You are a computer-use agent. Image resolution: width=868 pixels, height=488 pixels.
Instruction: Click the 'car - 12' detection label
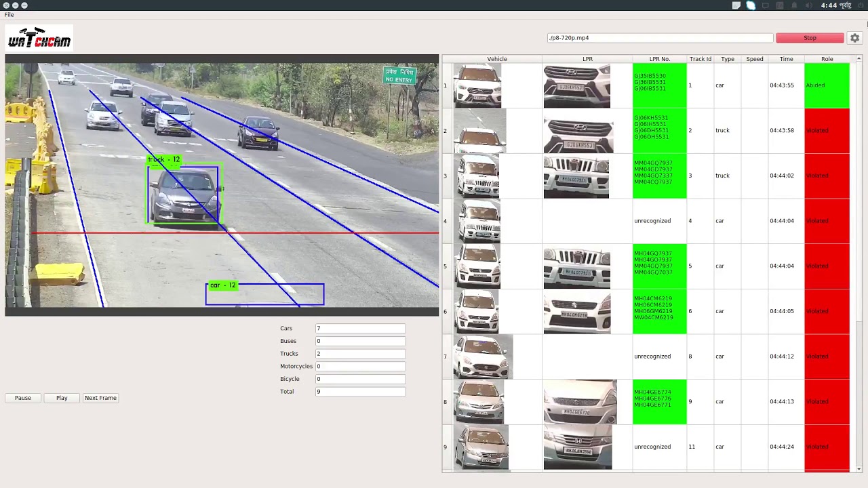(x=222, y=285)
